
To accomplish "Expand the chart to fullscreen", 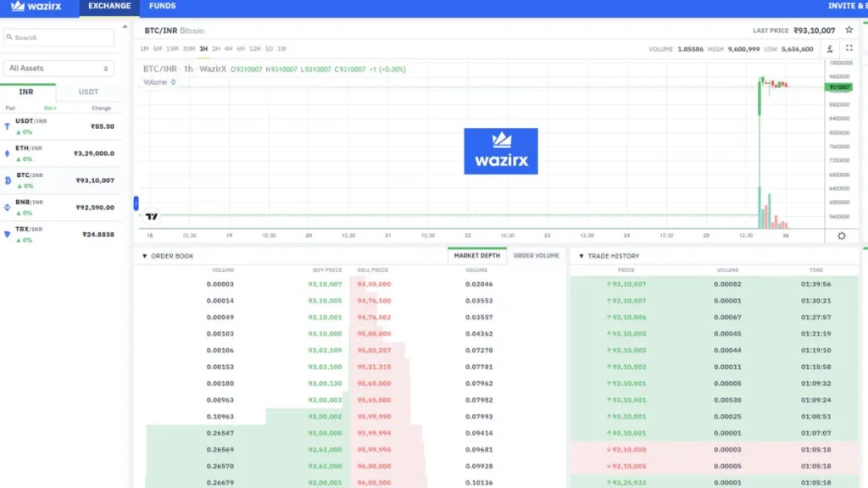I will tap(849, 48).
